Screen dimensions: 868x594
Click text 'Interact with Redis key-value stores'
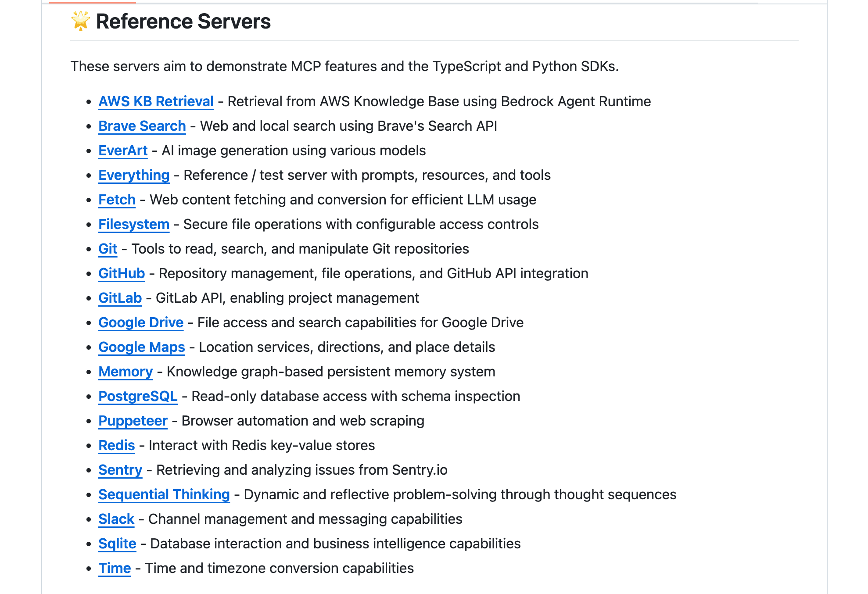(262, 445)
